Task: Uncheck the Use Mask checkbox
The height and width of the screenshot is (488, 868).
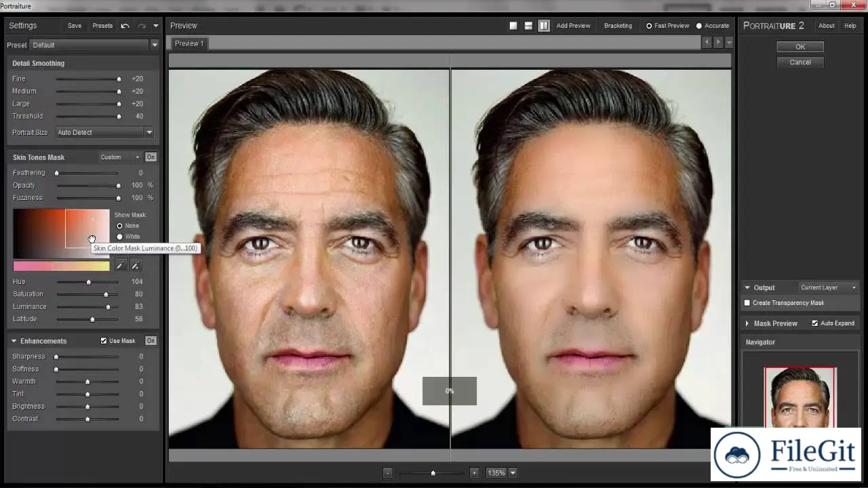Action: coord(104,341)
